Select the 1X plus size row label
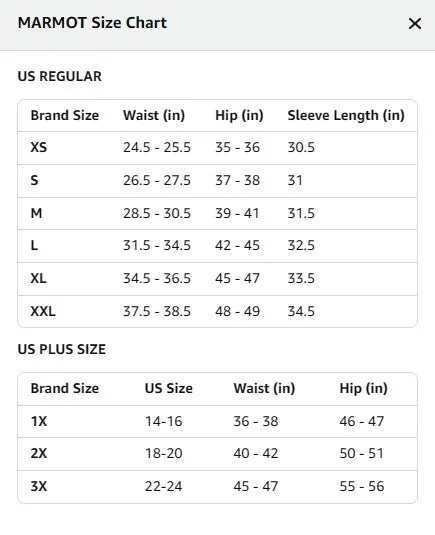The height and width of the screenshot is (535, 435). coord(39,421)
